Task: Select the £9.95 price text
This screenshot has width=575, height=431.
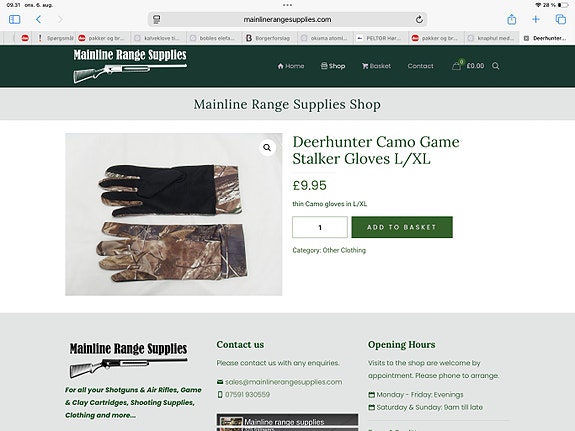Action: tap(309, 185)
